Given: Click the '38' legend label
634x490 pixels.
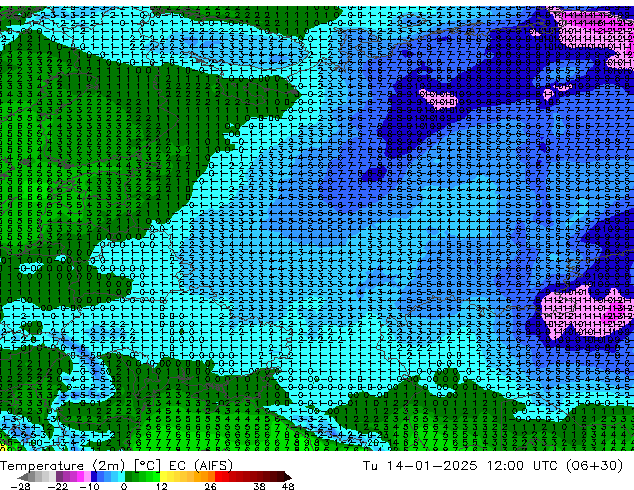Looking at the screenshot, I should click(260, 486).
